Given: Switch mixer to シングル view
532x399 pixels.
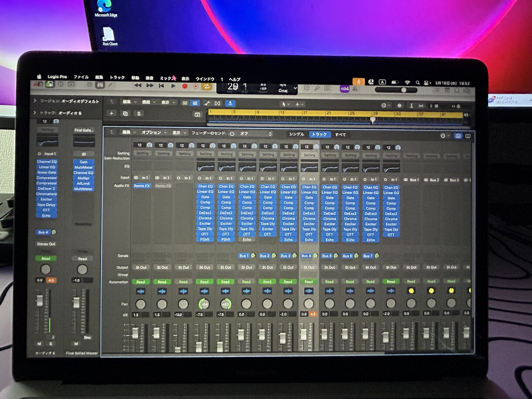Looking at the screenshot, I should [297, 134].
